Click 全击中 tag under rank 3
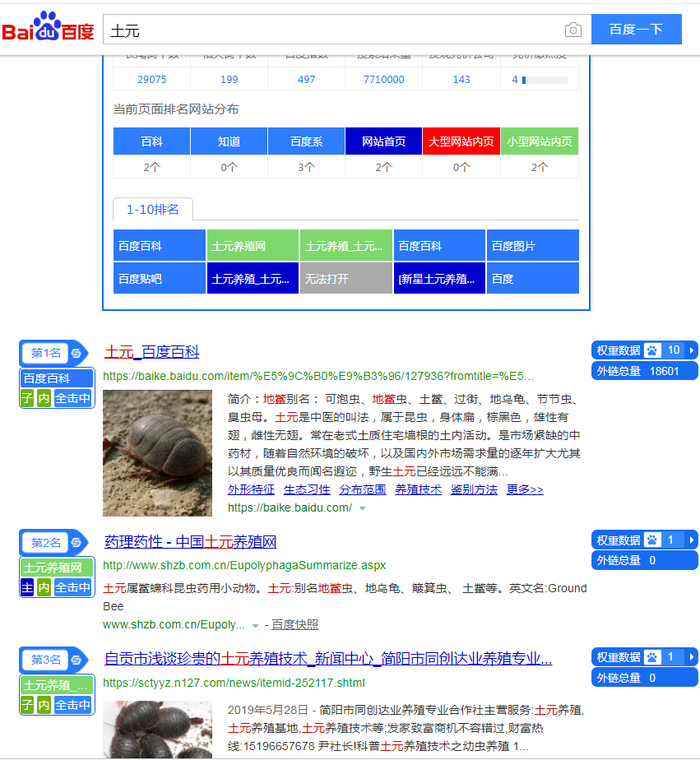The height and width of the screenshot is (760, 700). click(x=72, y=705)
